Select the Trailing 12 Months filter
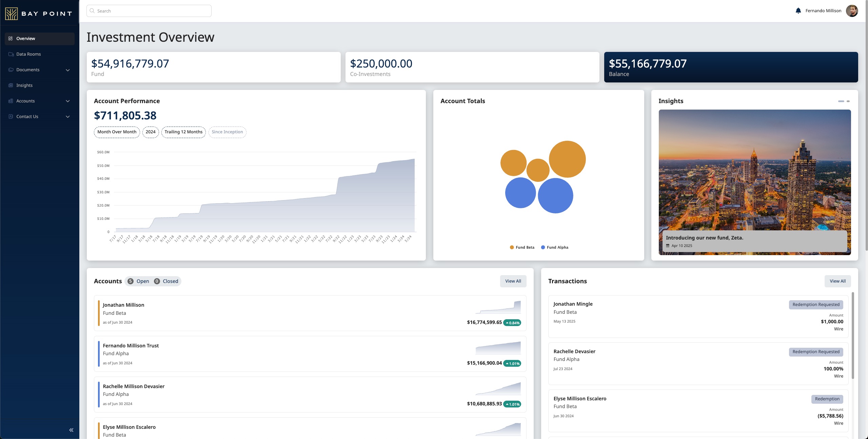This screenshot has height=439, width=868. point(183,132)
